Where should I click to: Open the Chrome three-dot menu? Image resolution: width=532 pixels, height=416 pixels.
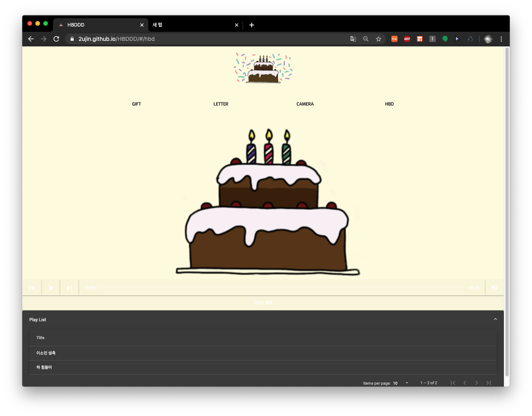pyautogui.click(x=501, y=39)
